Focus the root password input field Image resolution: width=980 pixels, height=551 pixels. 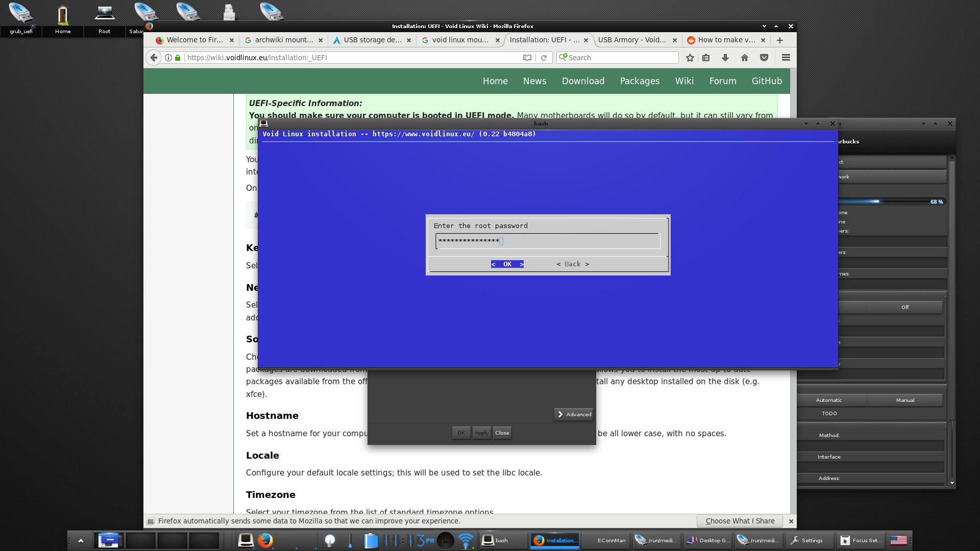click(548, 241)
